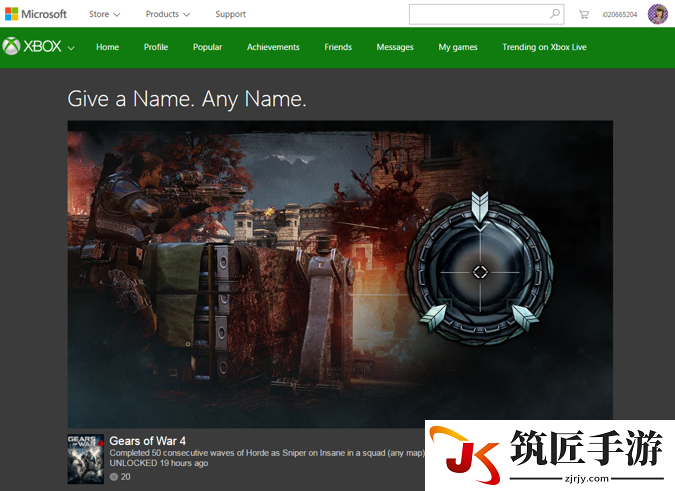The height and width of the screenshot is (491, 675).
Task: Click the 'Completed 50 consecutive waves' description
Action: coord(268,453)
